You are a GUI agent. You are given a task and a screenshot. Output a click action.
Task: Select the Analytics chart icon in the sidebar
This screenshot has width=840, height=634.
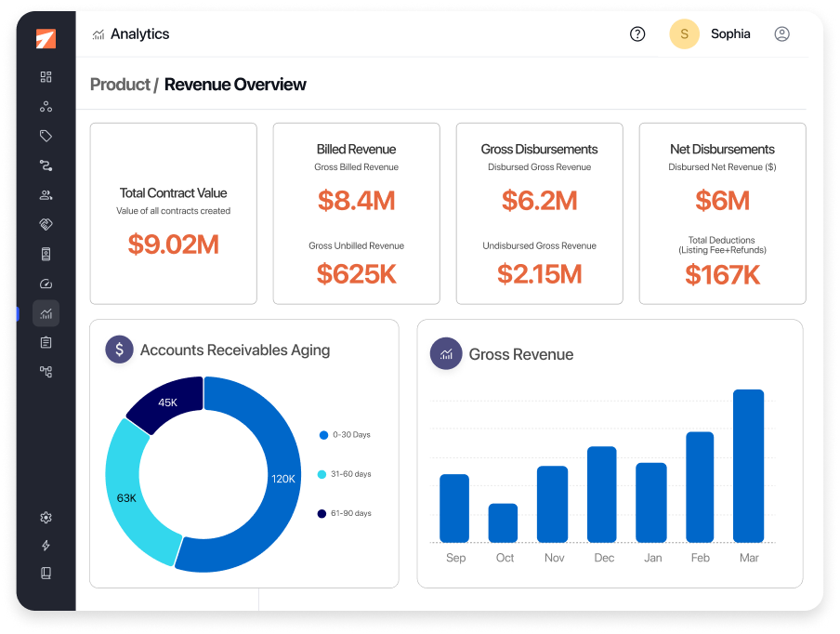[46, 313]
